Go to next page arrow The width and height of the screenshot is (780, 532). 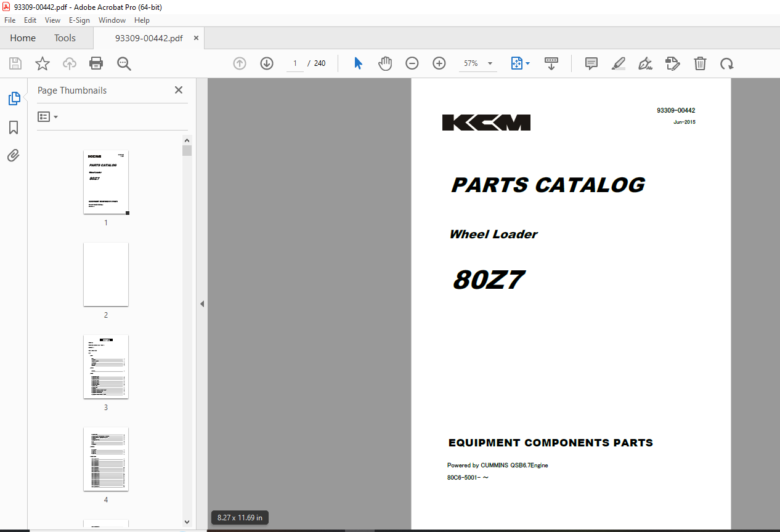(267, 63)
